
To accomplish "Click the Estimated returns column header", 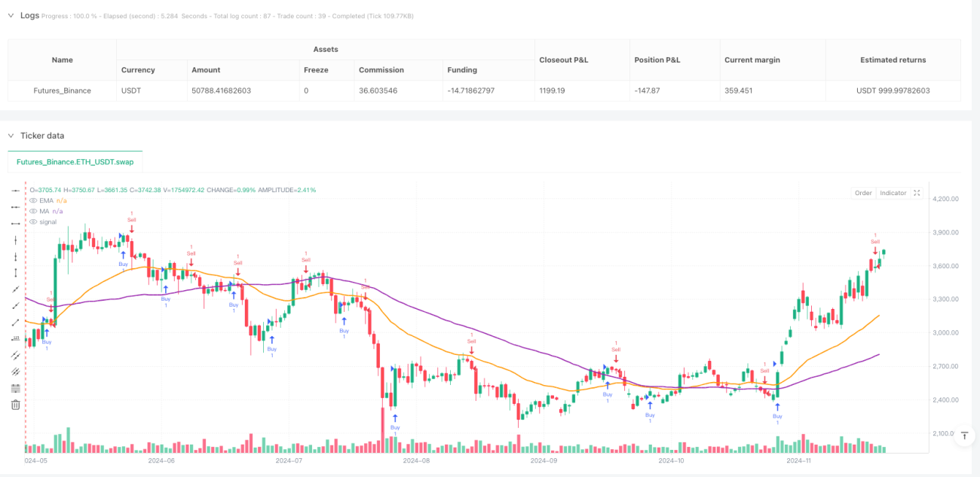I will pyautogui.click(x=893, y=60).
